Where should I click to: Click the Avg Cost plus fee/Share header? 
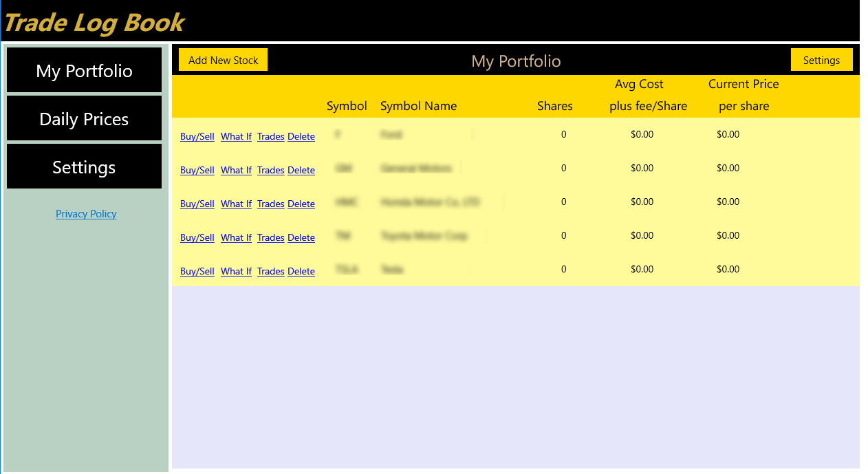(648, 95)
